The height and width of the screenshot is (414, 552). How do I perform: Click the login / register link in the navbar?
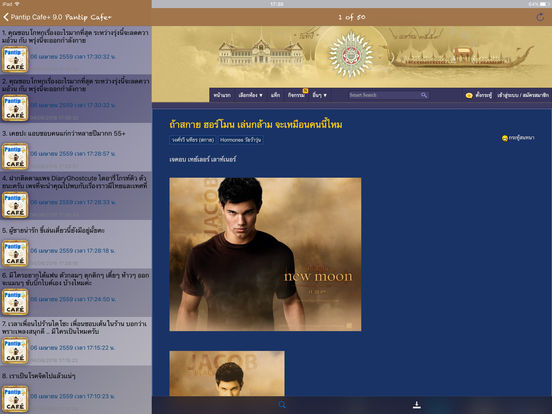click(x=523, y=95)
